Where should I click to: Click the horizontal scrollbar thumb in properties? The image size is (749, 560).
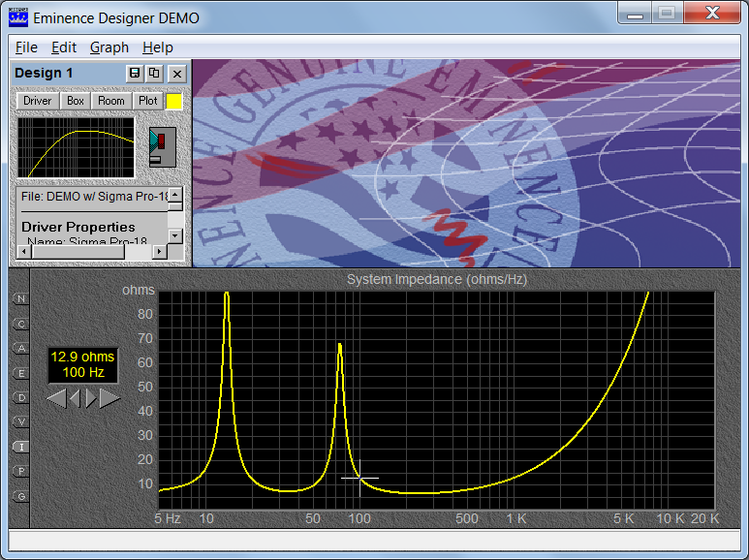(78, 251)
